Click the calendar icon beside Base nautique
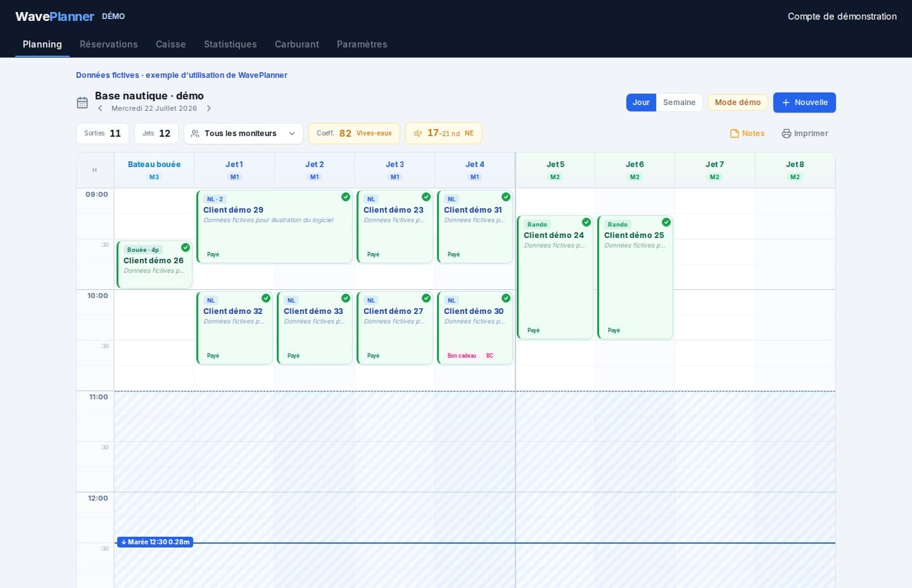 point(82,103)
